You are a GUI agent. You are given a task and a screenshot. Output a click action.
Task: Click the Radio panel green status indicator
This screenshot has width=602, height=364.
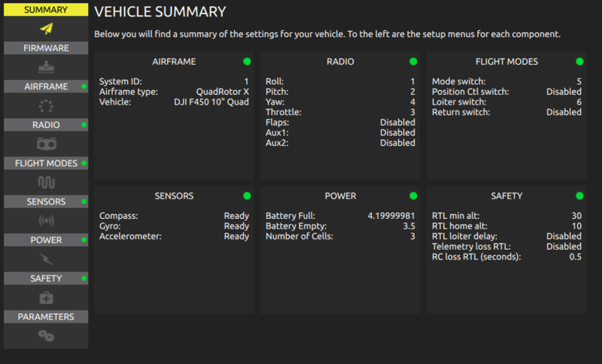413,62
